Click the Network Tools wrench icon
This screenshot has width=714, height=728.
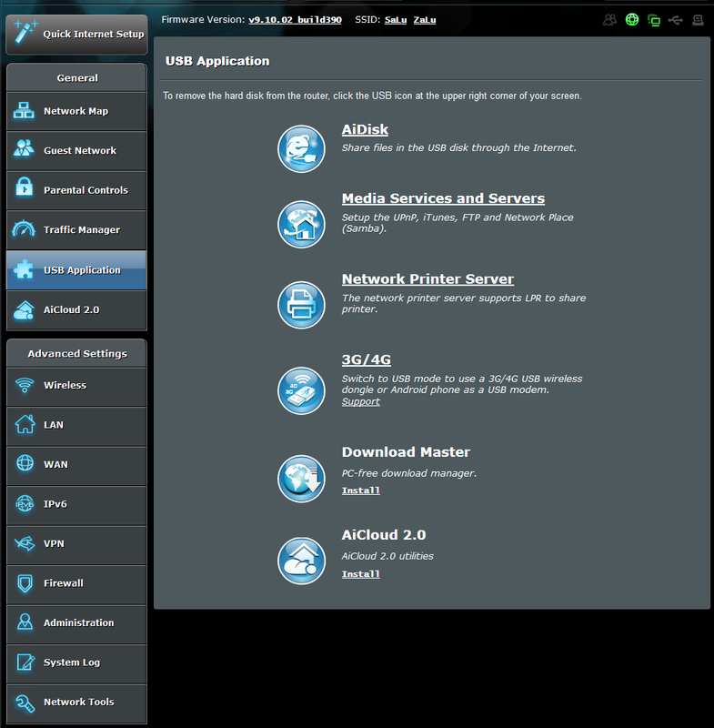point(25,703)
